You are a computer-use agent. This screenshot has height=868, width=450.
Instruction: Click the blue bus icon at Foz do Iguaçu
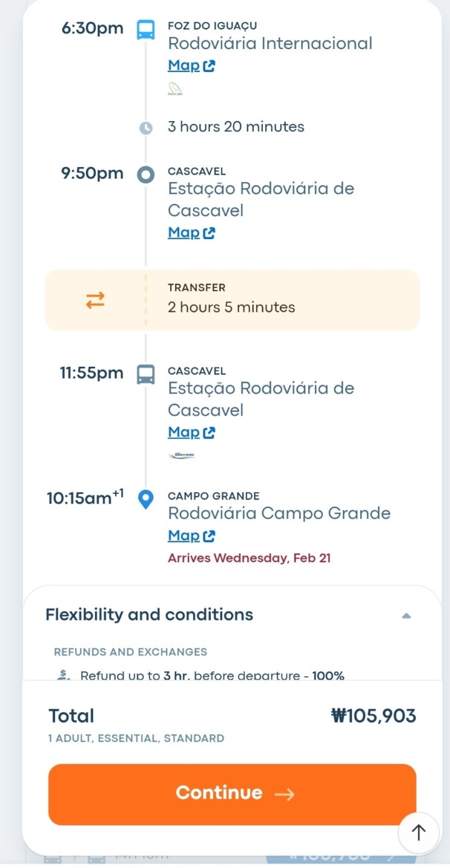[x=145, y=30]
